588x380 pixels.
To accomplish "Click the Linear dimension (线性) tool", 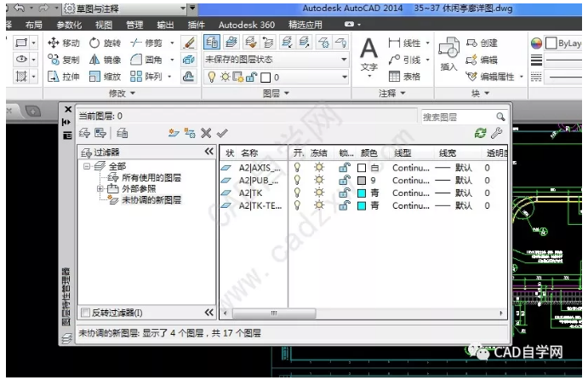I will point(404,43).
